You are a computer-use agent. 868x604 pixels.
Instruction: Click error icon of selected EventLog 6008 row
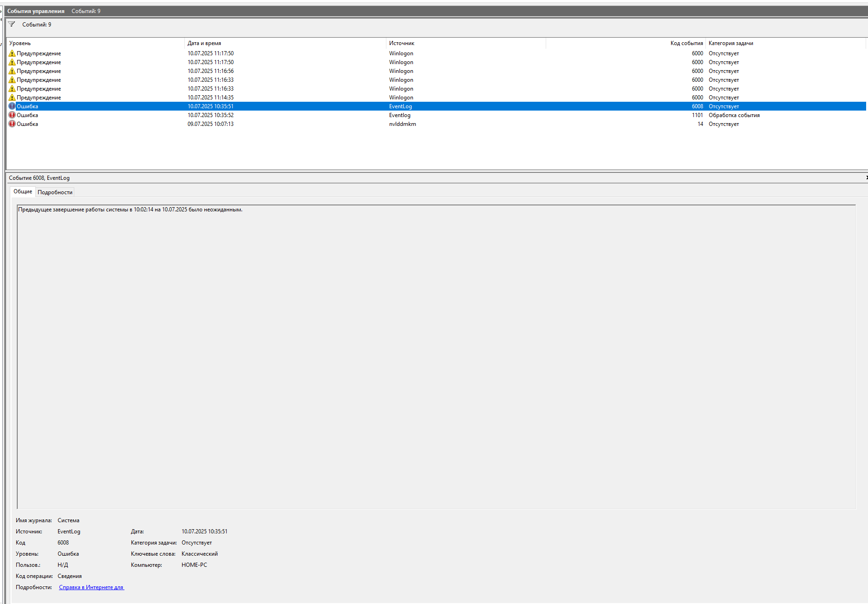pos(12,106)
